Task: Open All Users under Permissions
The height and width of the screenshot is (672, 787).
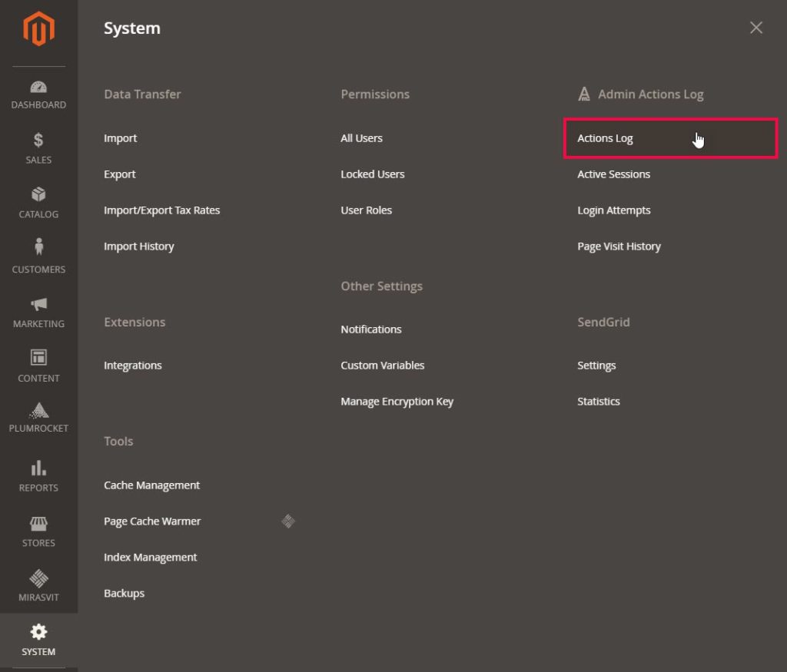Action: pos(362,138)
